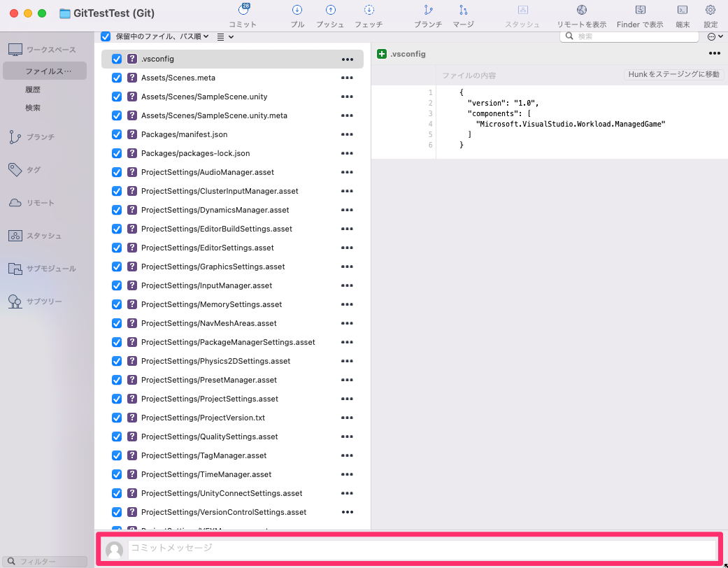Open the circled ellipsis dropdown near search
Image resolution: width=728 pixels, height=568 pixels.
pyautogui.click(x=715, y=36)
